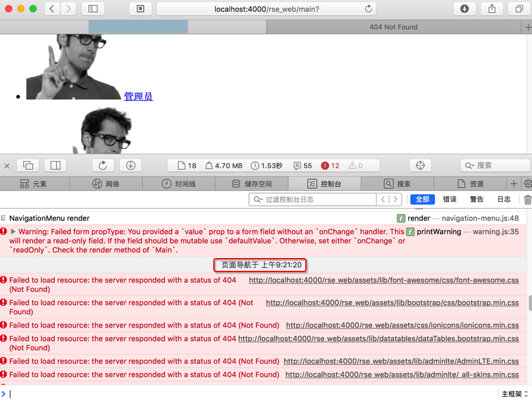532x402 pixels.
Task: Open the navigation-menu.js:48 source link
Action: coord(480,218)
